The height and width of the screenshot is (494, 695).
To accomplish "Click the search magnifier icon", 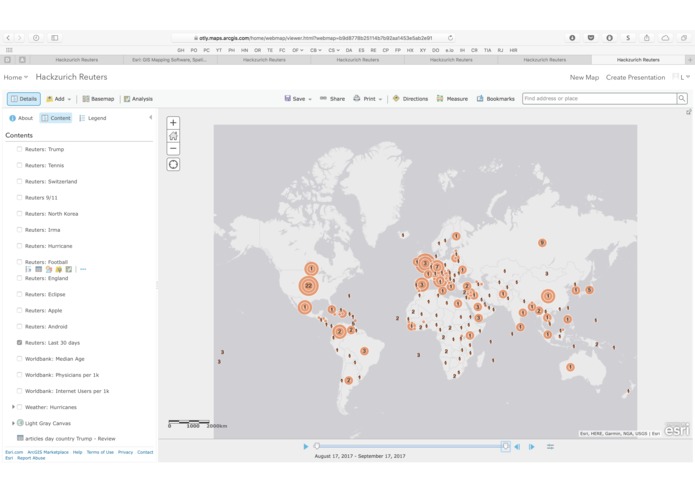I will tap(682, 98).
